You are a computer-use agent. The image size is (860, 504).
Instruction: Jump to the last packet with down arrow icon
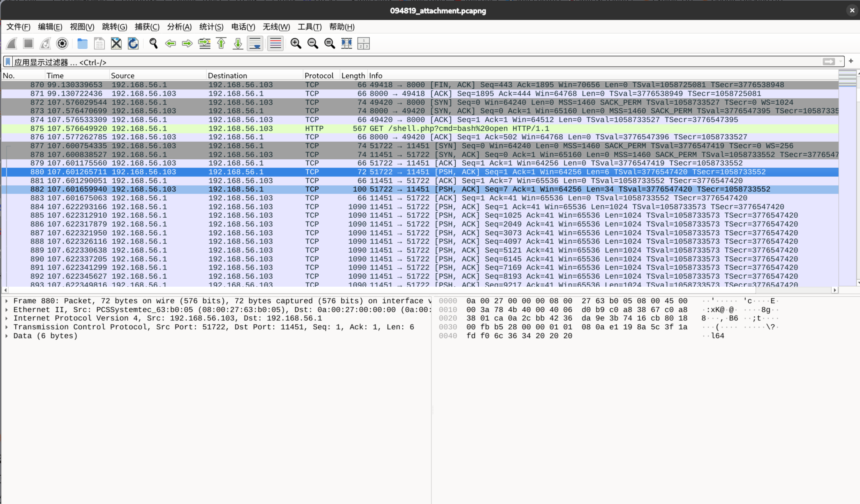238,43
